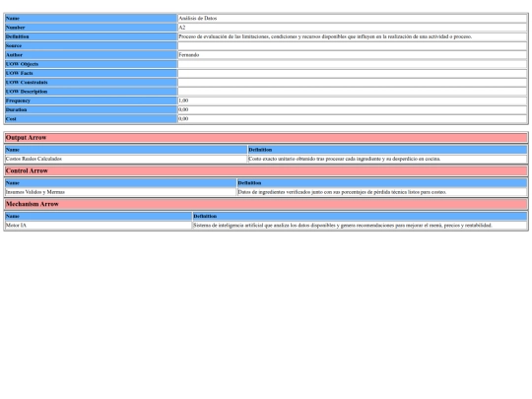532x399 pixels.
Task: Select the 'Análisis de Datos' name value
Action: [197, 19]
